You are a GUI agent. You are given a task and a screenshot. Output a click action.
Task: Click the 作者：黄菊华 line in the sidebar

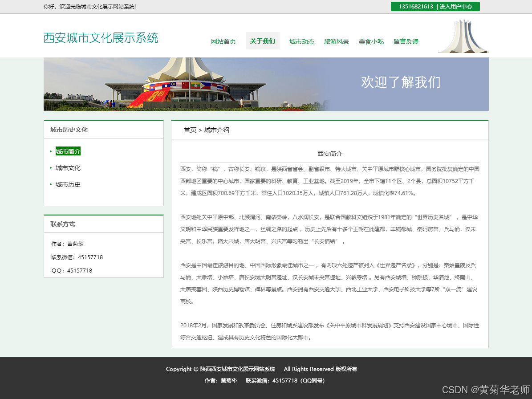67,244
